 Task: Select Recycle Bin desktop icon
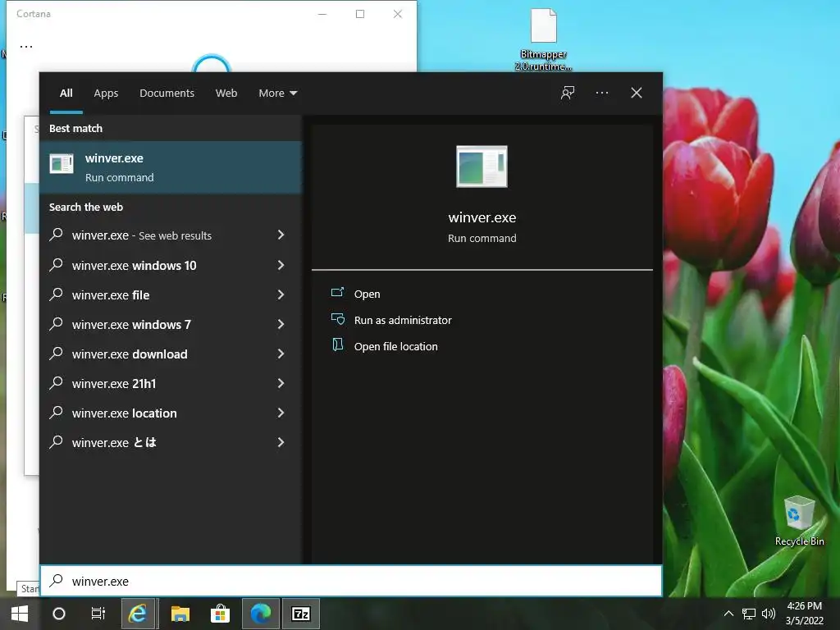coord(799,521)
